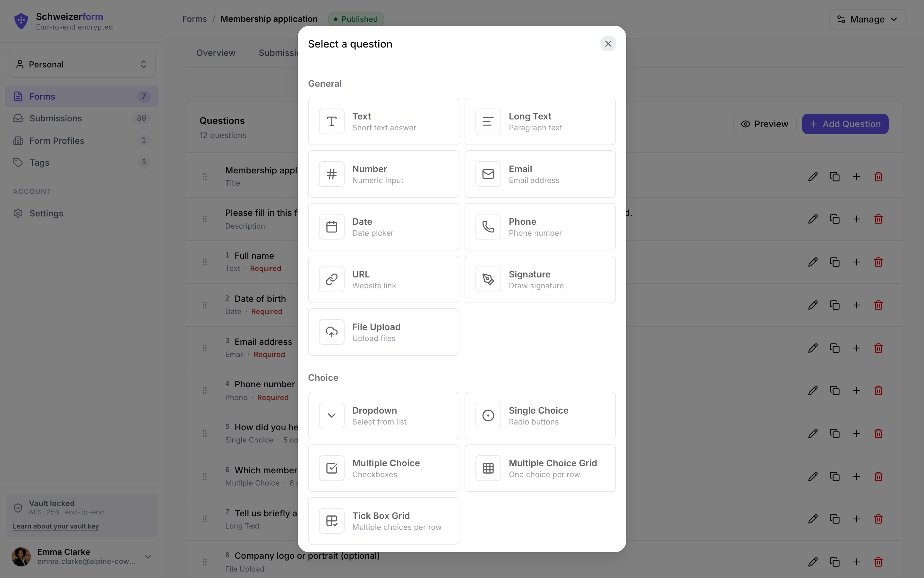Pick the Long Text paragraph question type

pyautogui.click(x=540, y=121)
